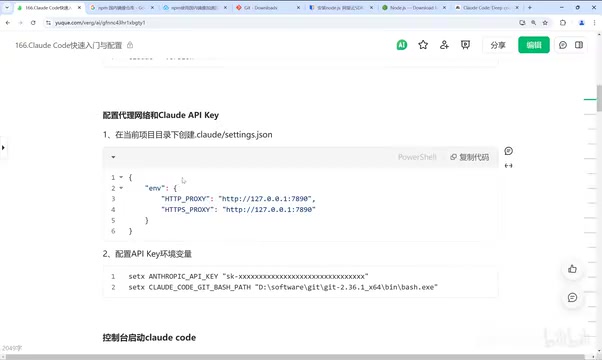The width and height of the screenshot is (602, 360).
Task: Star this document as favorite
Action: [x=423, y=45]
